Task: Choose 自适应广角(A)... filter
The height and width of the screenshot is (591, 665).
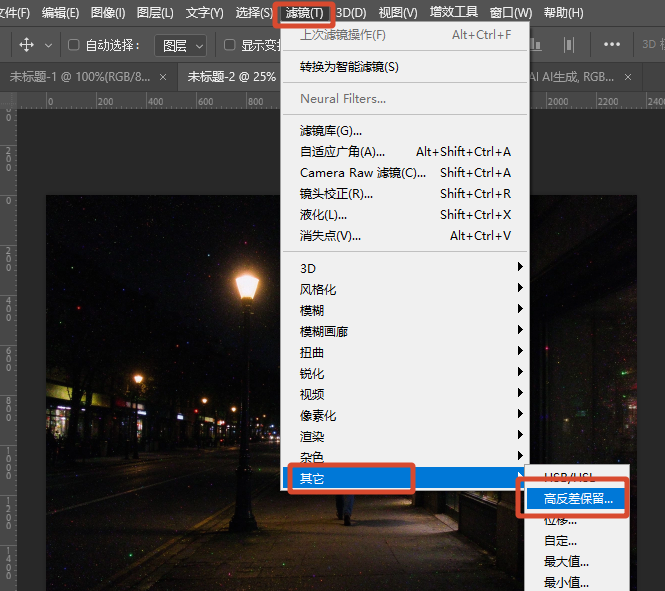Action: [405, 152]
